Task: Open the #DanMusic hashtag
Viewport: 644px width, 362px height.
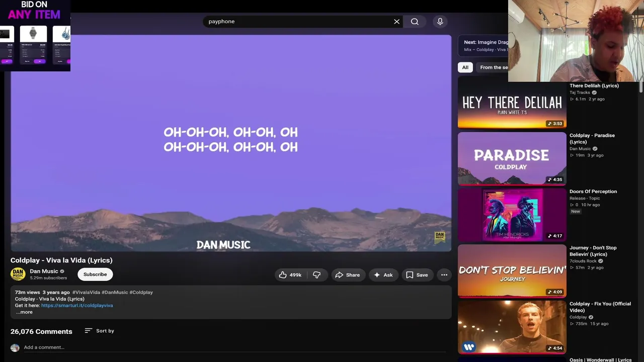Action: coord(115,293)
